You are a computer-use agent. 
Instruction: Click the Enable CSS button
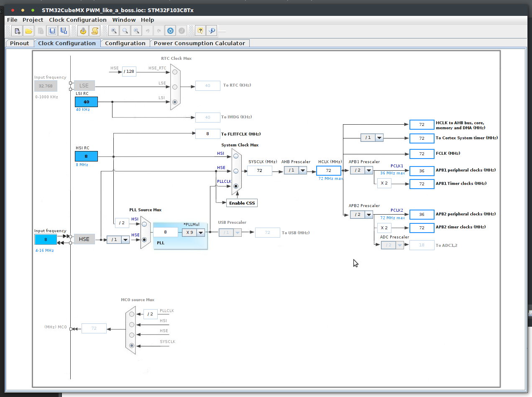point(242,203)
